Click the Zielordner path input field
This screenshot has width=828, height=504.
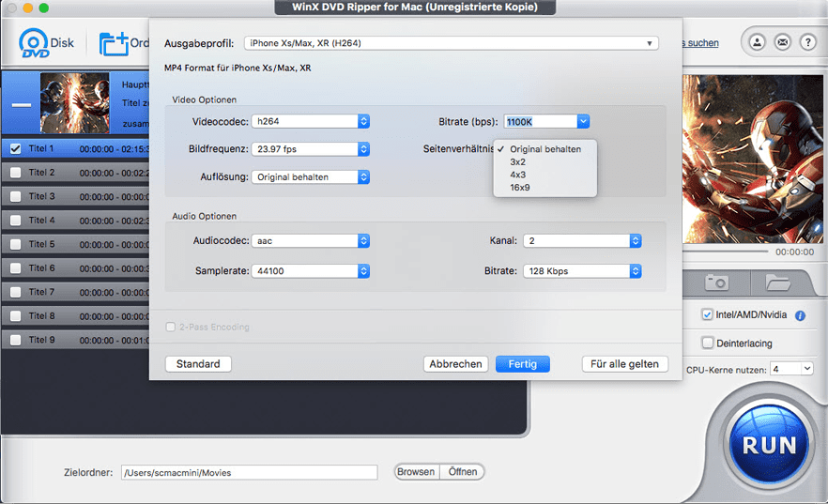[x=248, y=473]
